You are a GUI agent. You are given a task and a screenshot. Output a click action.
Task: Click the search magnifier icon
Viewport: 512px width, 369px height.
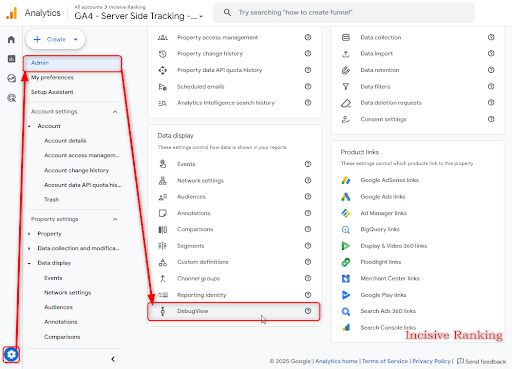pyautogui.click(x=227, y=13)
